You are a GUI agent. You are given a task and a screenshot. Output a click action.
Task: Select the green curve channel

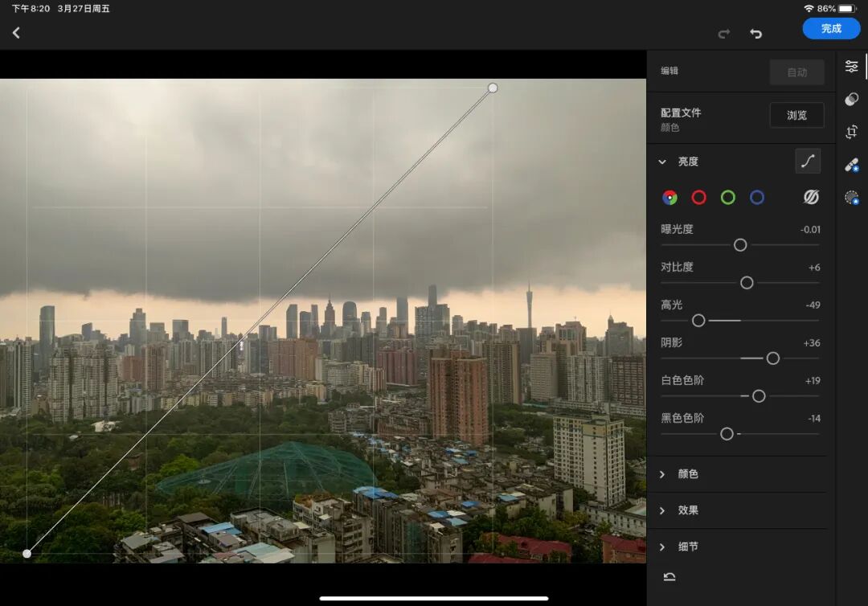click(728, 198)
